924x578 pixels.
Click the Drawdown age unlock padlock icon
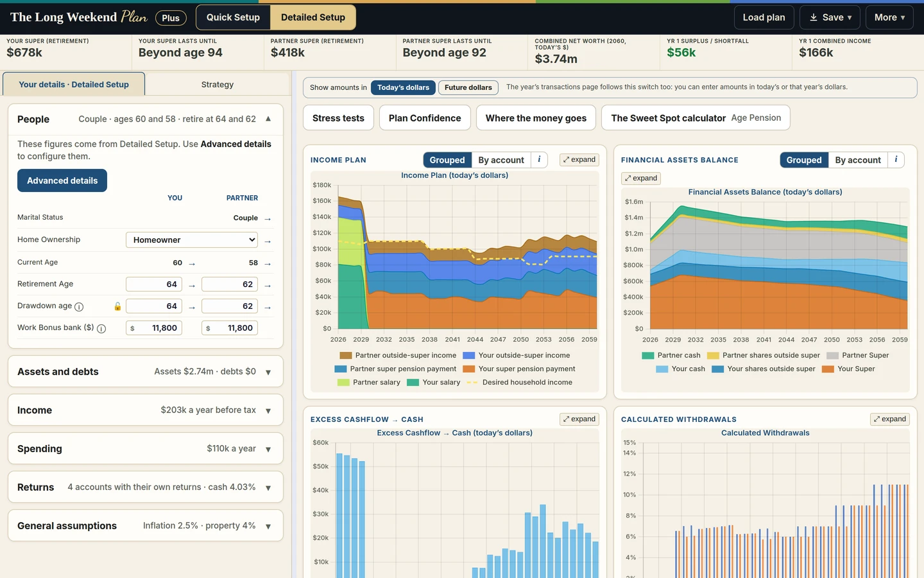(117, 306)
